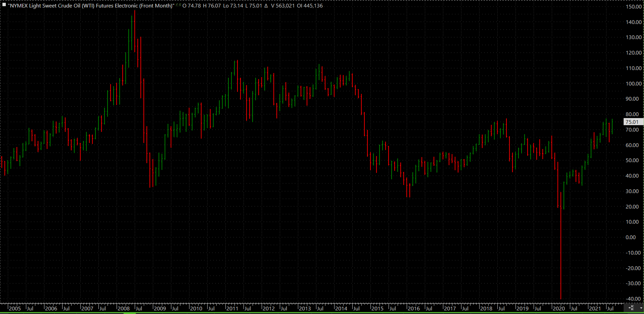This screenshot has height=314, width=644.
Task: Click the auto-scale price axis icon
Action: (x=631, y=307)
